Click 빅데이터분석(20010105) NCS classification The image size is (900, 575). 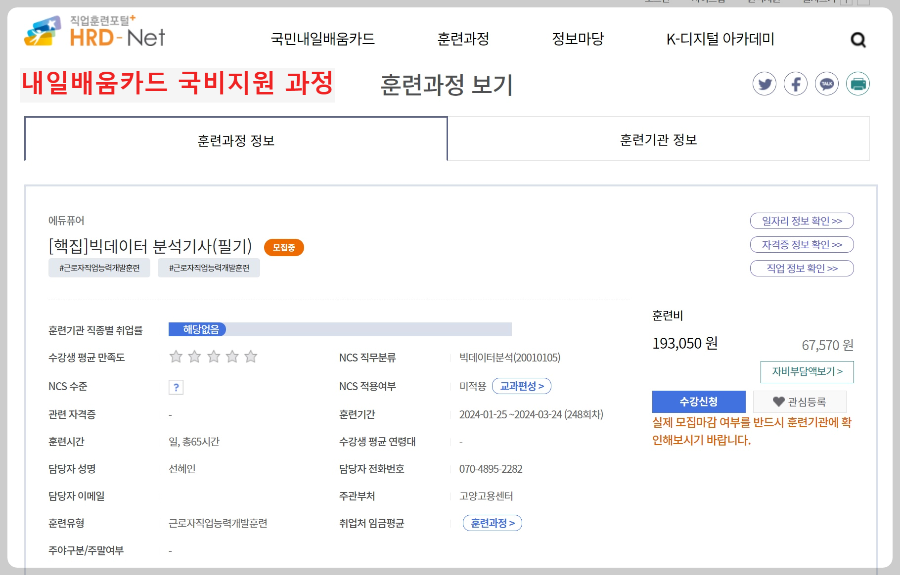[510, 358]
